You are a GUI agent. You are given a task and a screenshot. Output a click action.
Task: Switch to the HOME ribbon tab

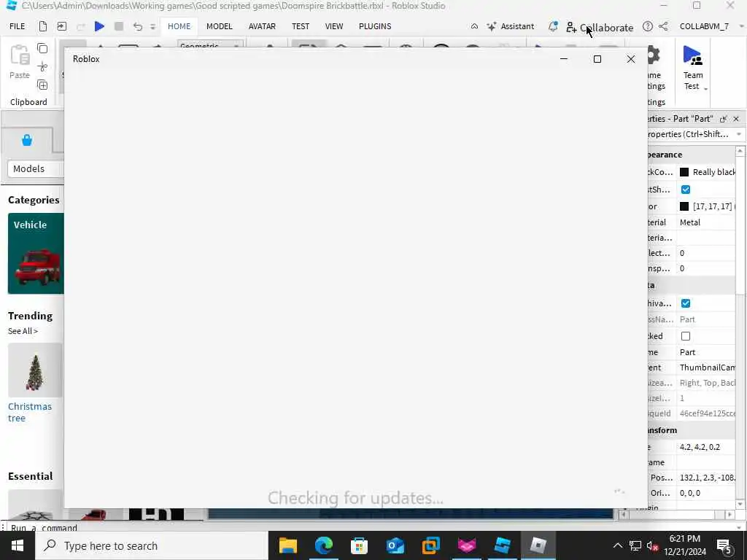179,26
